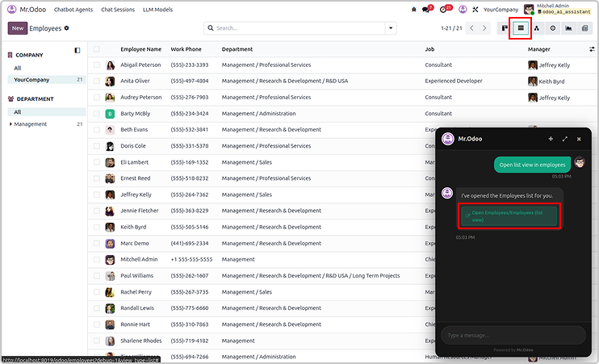This screenshot has width=599, height=364.
Task: Click the New employee button
Action: [17, 28]
